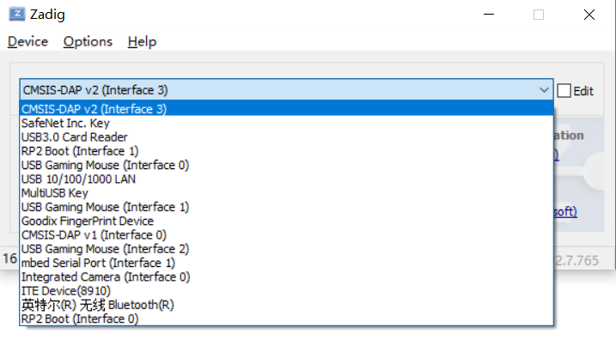Select USB 10/100/1000 LAN entry
The height and width of the screenshot is (364, 616).
286,179
